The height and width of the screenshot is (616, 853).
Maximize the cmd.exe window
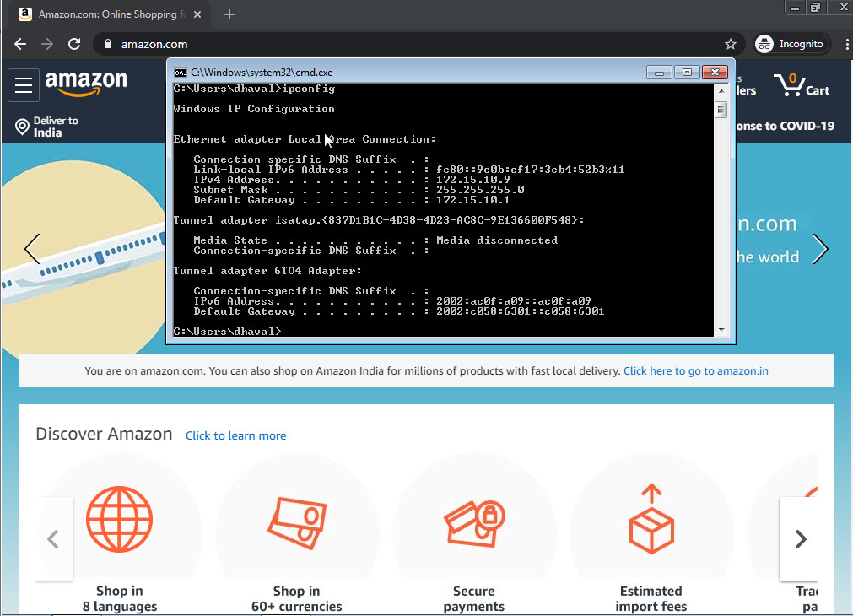point(687,73)
